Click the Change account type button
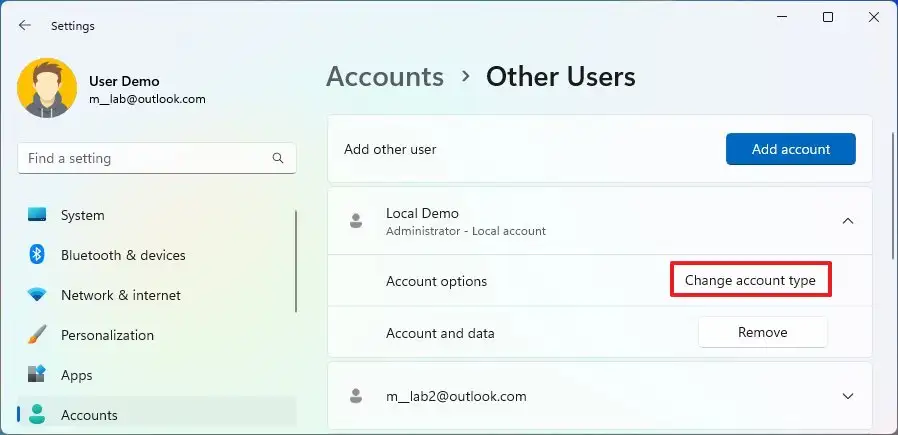 pyautogui.click(x=750, y=281)
